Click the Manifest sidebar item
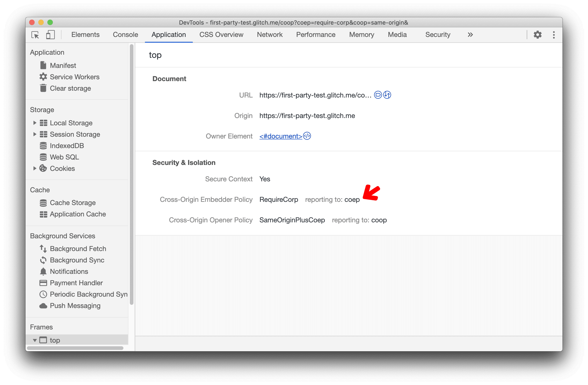 pyautogui.click(x=62, y=65)
